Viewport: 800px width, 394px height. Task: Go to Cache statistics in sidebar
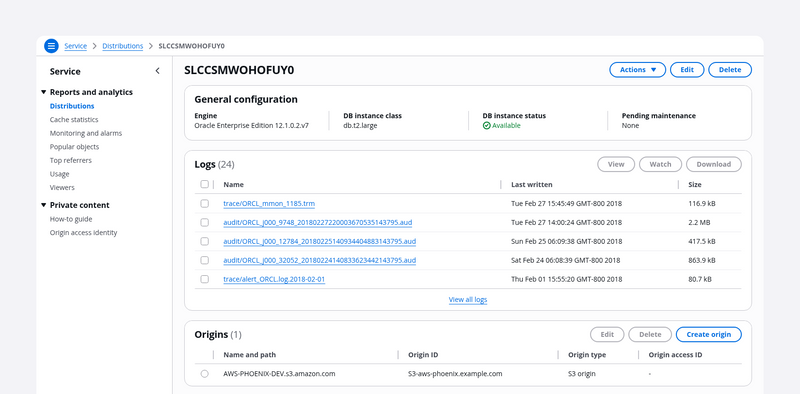[x=74, y=119]
